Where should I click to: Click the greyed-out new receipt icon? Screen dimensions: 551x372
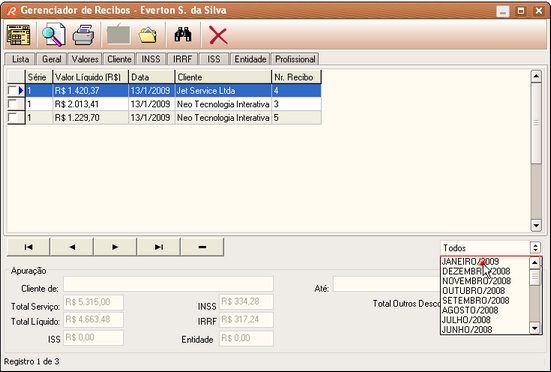[x=118, y=35]
